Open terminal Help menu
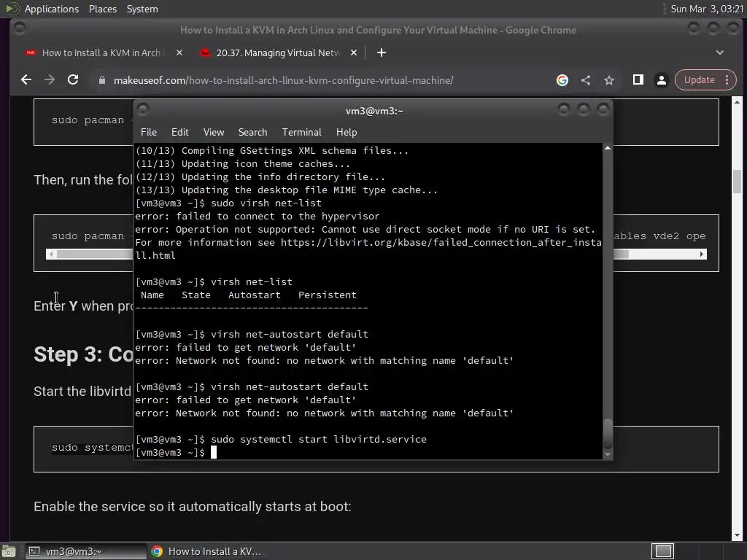747x560 pixels. [x=347, y=133]
